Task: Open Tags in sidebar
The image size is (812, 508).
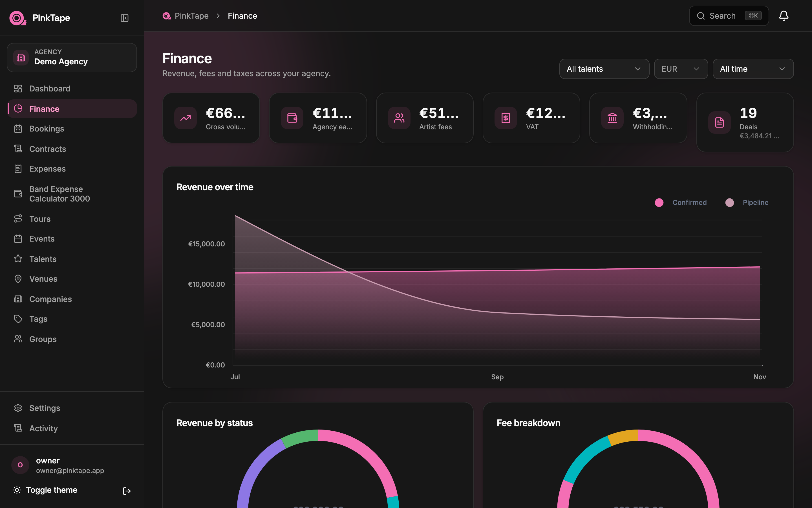Action: (x=72, y=319)
